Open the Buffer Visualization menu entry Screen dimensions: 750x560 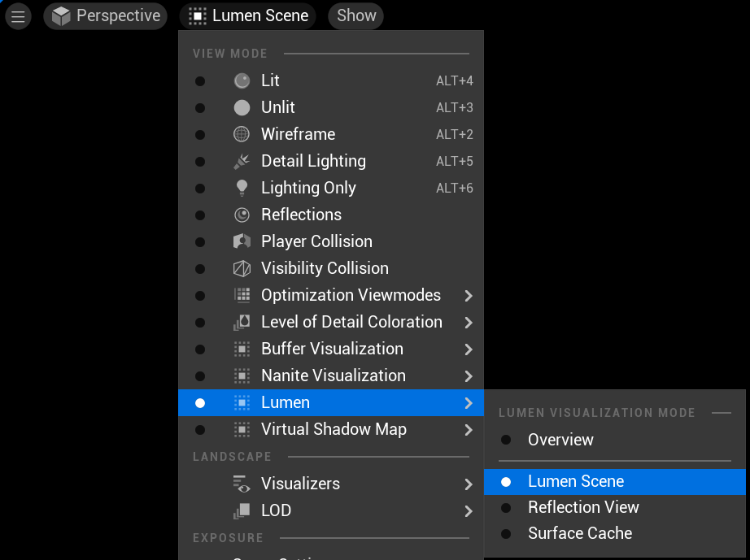[332, 349]
